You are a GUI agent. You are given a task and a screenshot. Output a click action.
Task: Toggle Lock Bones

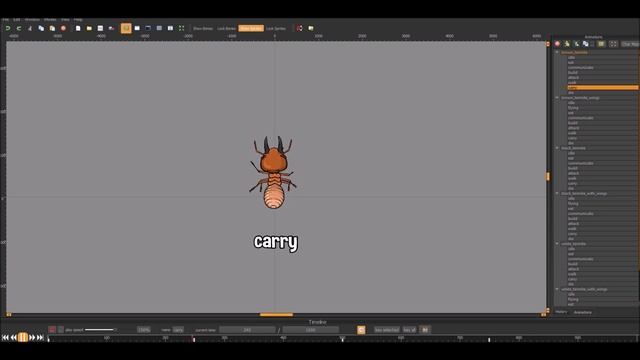(227, 29)
